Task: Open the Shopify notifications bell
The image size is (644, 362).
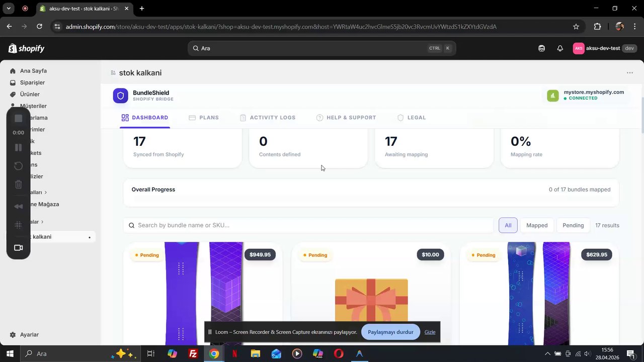Action: [x=560, y=48]
